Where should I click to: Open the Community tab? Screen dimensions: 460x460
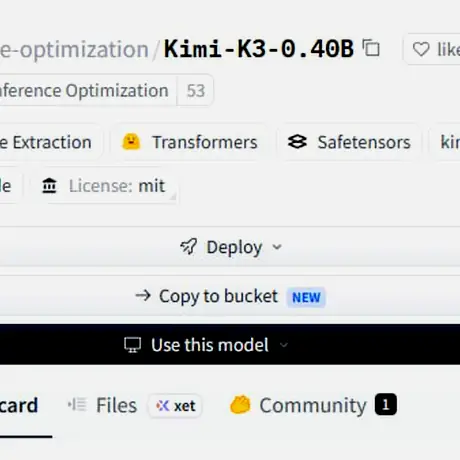tap(313, 405)
